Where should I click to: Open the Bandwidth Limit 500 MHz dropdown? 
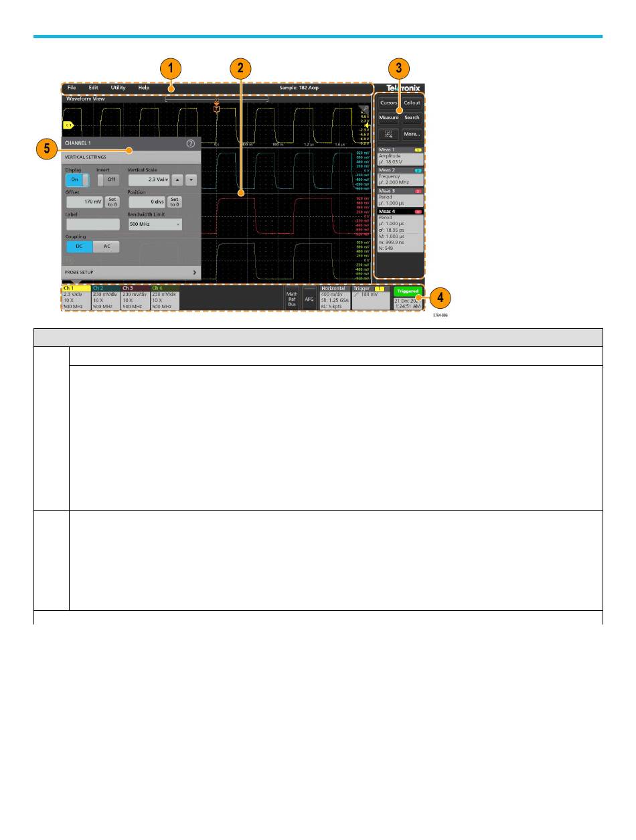pos(155,224)
